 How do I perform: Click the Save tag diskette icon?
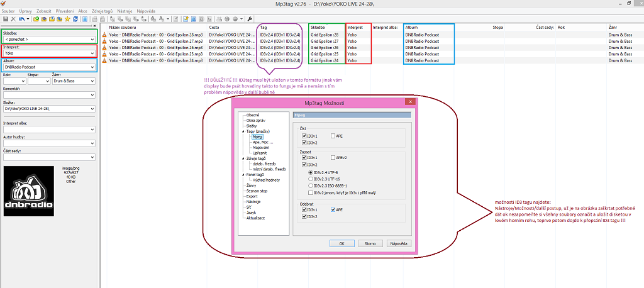(4, 19)
